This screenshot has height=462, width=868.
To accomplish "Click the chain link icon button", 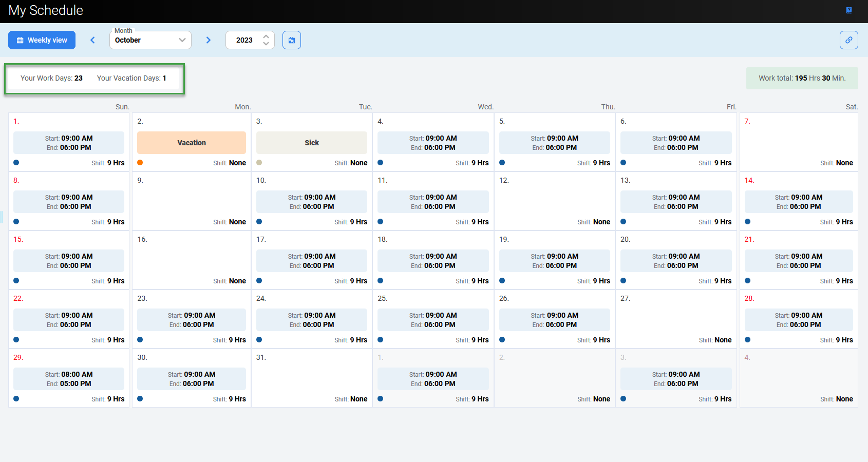I will (848, 40).
